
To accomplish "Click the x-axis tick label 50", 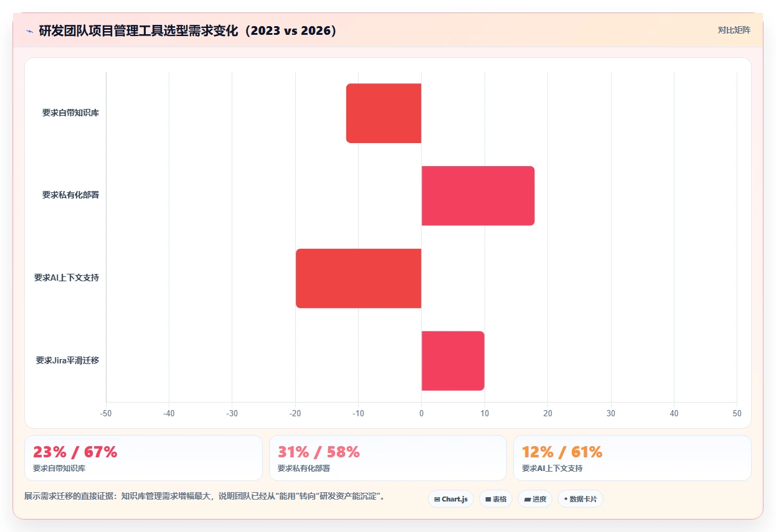I will (737, 413).
